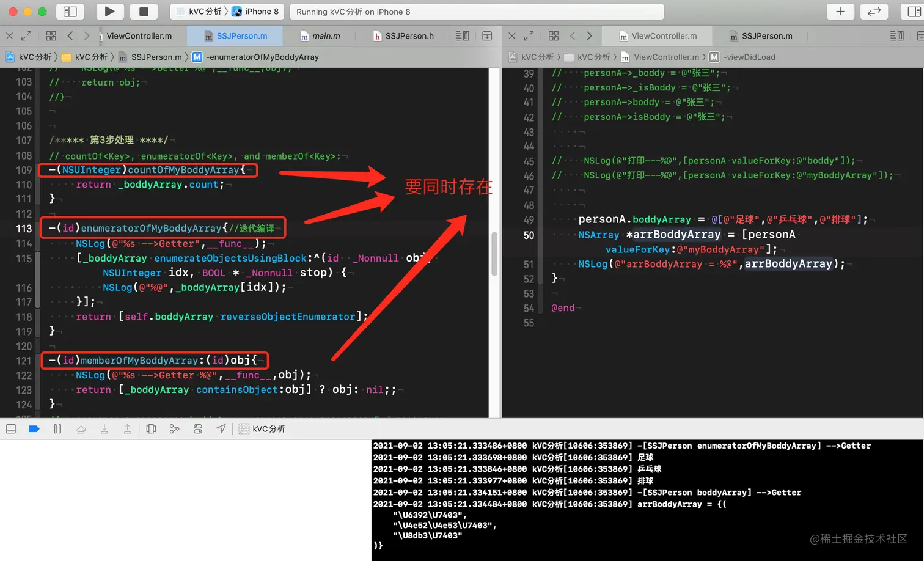Pause program execution

(57, 429)
